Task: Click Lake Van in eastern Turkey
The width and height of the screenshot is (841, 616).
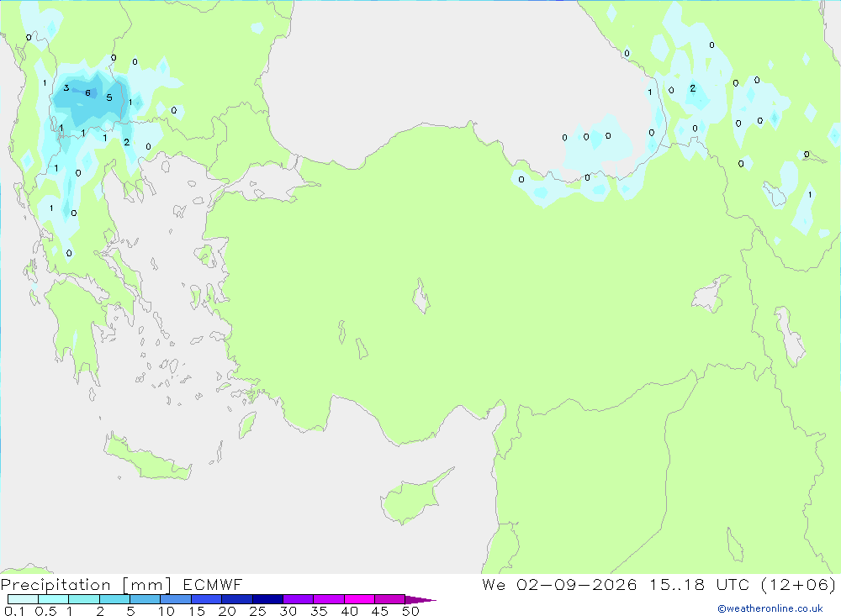Action: 711,296
